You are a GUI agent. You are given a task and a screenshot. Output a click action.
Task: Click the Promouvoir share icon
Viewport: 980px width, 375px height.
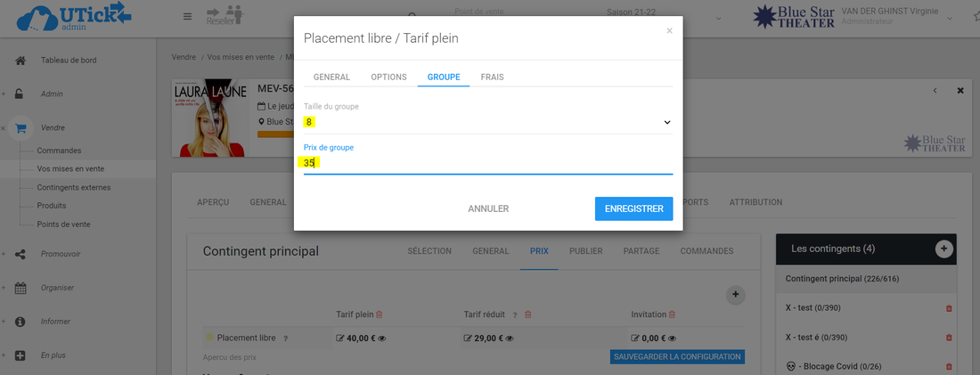(x=20, y=254)
